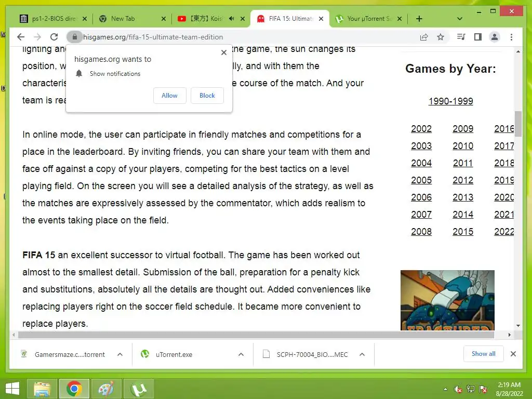
Task: View site information lock icon
Action: pyautogui.click(x=75, y=37)
